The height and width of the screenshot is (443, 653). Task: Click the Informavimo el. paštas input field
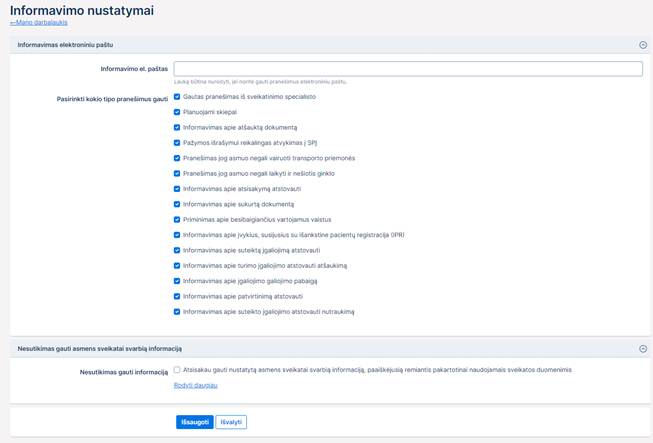pos(407,69)
